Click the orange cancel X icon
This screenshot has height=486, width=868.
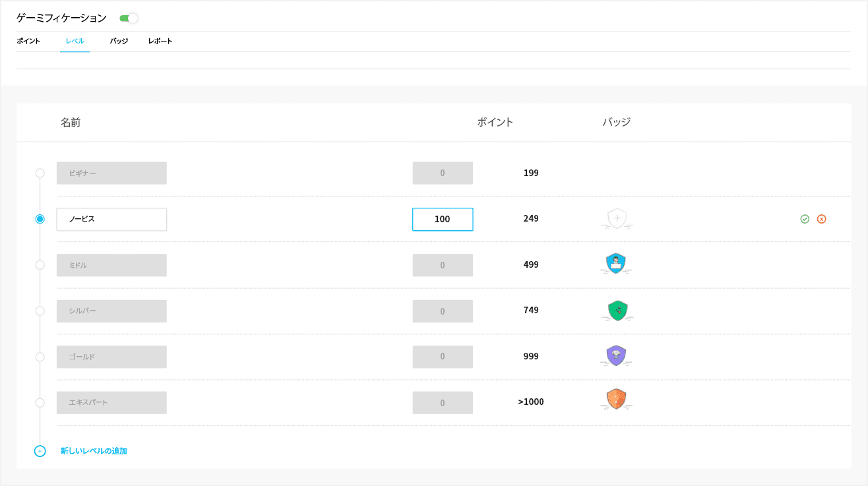(x=821, y=219)
